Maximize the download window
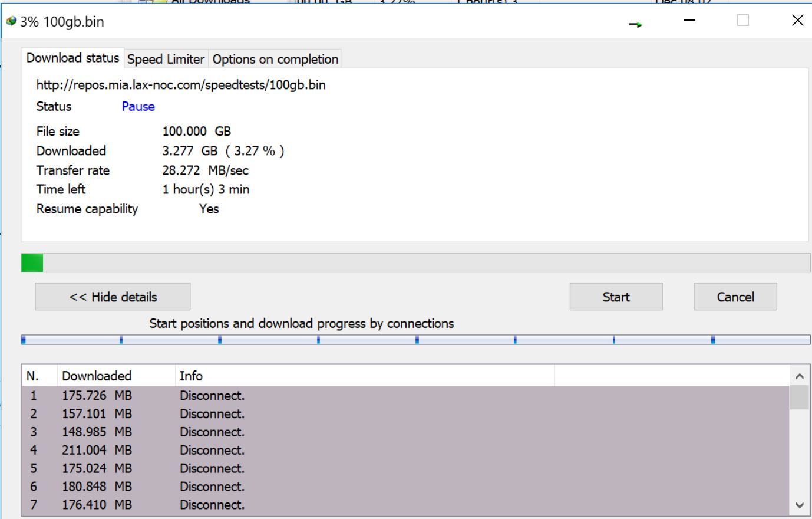The height and width of the screenshot is (519, 812). tap(743, 21)
